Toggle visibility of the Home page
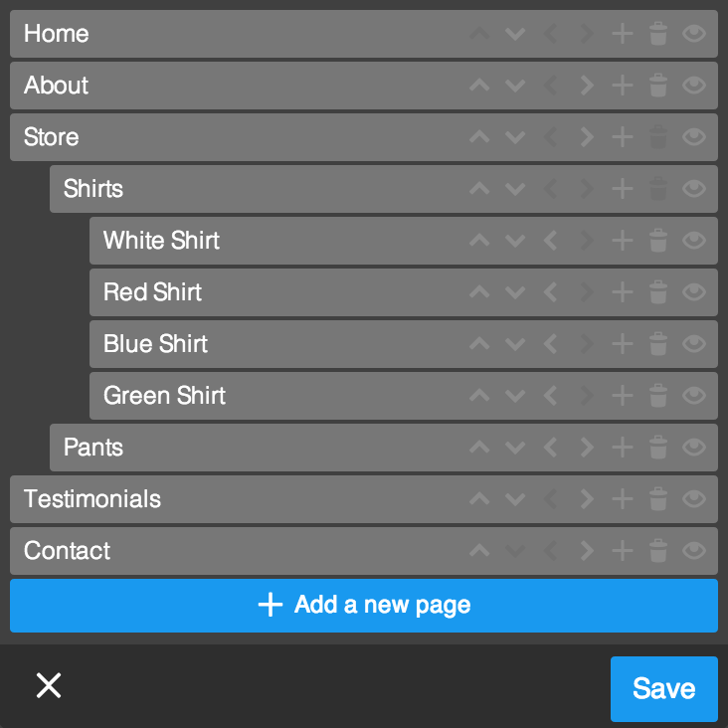 click(x=694, y=34)
